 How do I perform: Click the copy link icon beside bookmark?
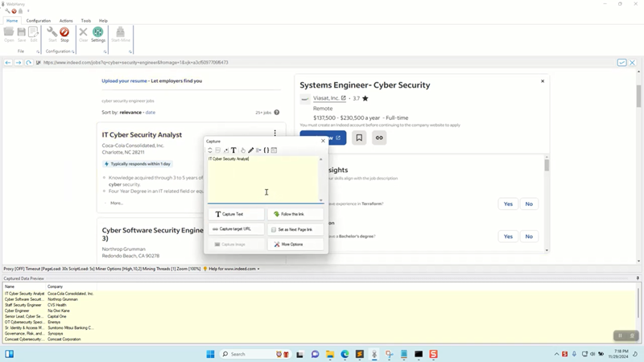click(379, 138)
